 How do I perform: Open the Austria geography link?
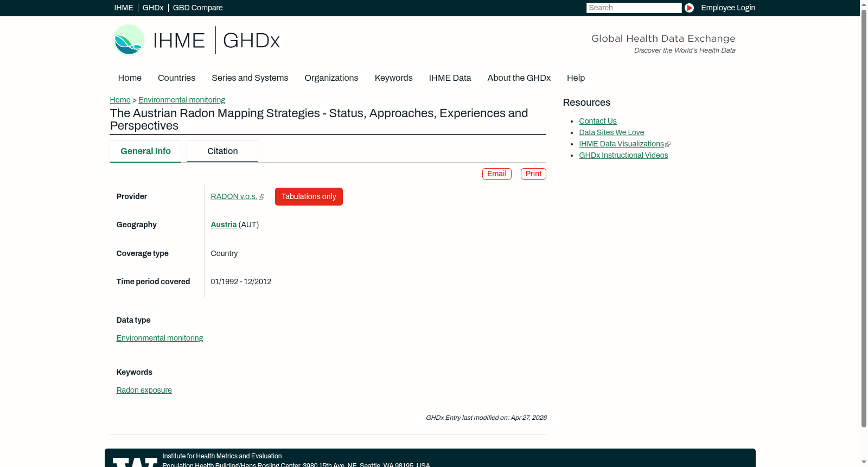pyautogui.click(x=224, y=225)
